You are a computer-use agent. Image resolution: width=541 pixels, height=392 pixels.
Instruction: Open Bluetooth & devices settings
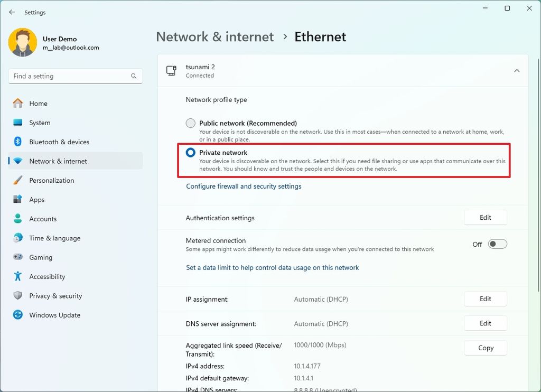point(18,142)
